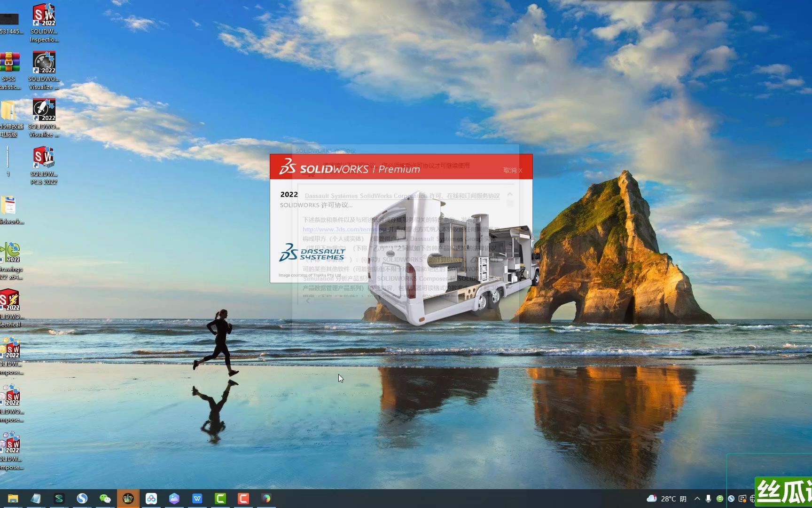812x508 pixels.
Task: Open the blue W document app in taskbar
Action: click(197, 499)
